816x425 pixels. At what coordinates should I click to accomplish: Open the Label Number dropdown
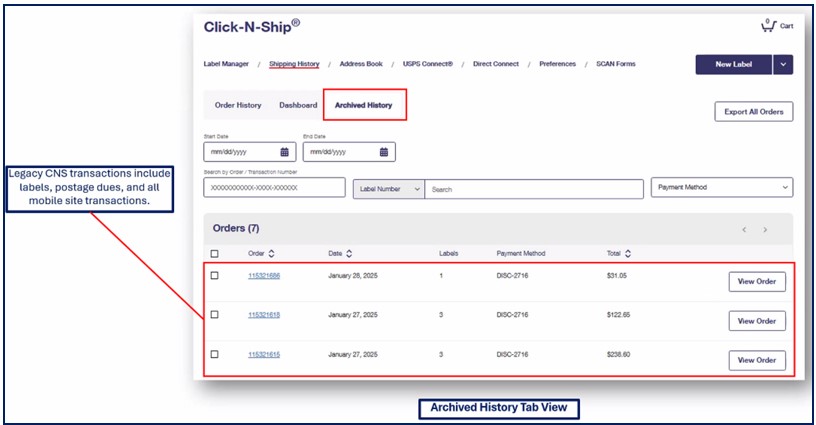click(389, 189)
